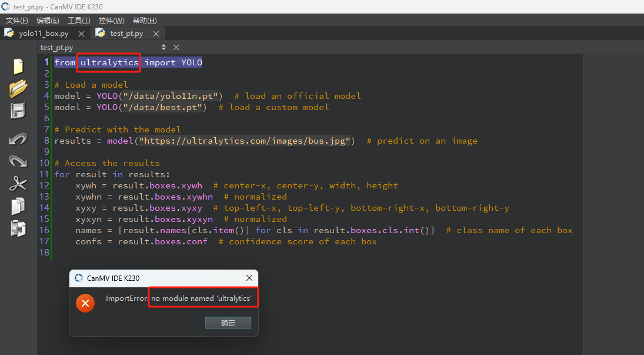Click 'result.boxes.xyxyn' on line 15
Viewport: 644px width, 355px height.
click(165, 219)
